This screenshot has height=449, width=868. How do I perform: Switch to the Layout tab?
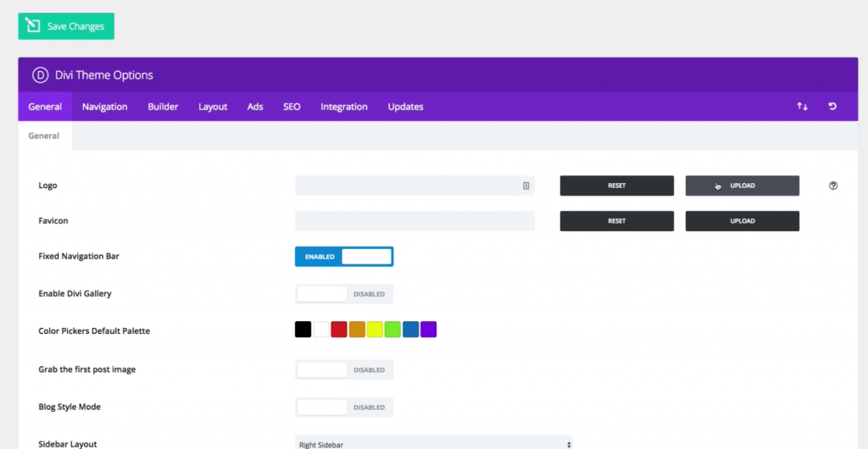tap(213, 107)
